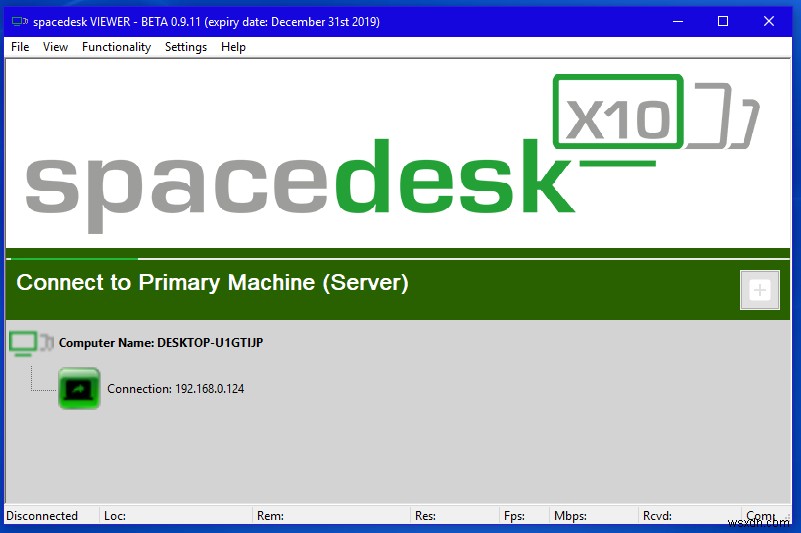The image size is (801, 533).
Task: Click the spacedesk title bar app icon
Action: click(20, 21)
